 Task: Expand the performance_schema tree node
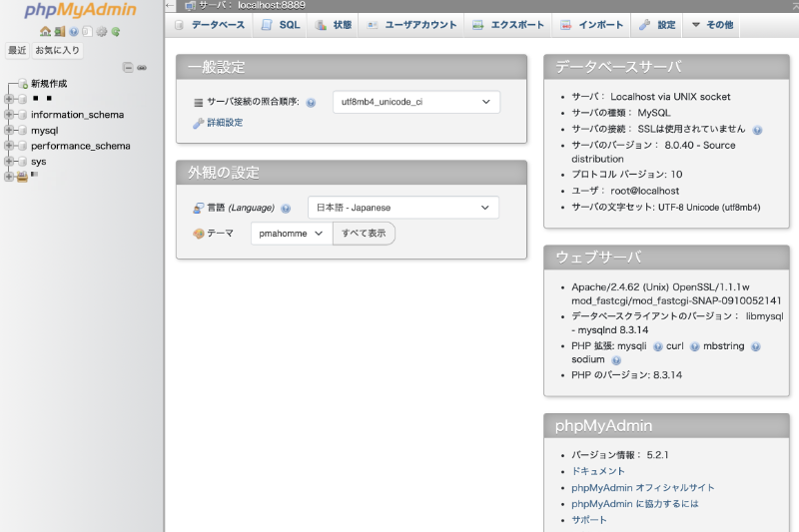[9, 146]
